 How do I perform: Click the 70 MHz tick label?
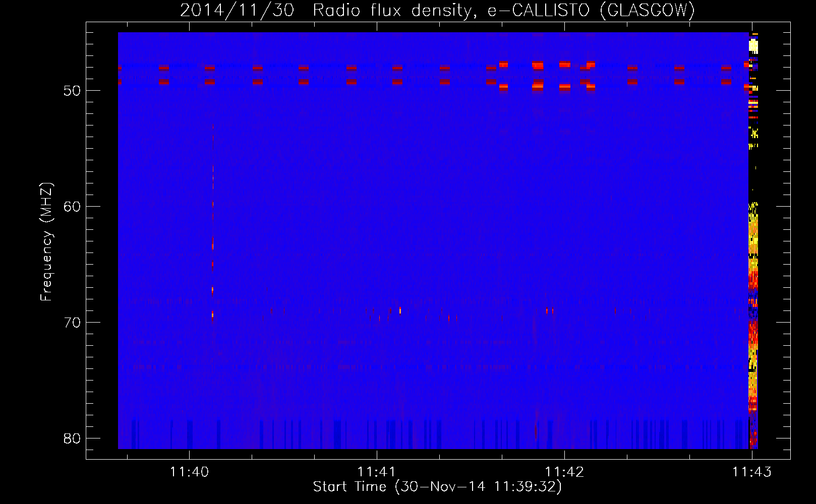[72, 323]
